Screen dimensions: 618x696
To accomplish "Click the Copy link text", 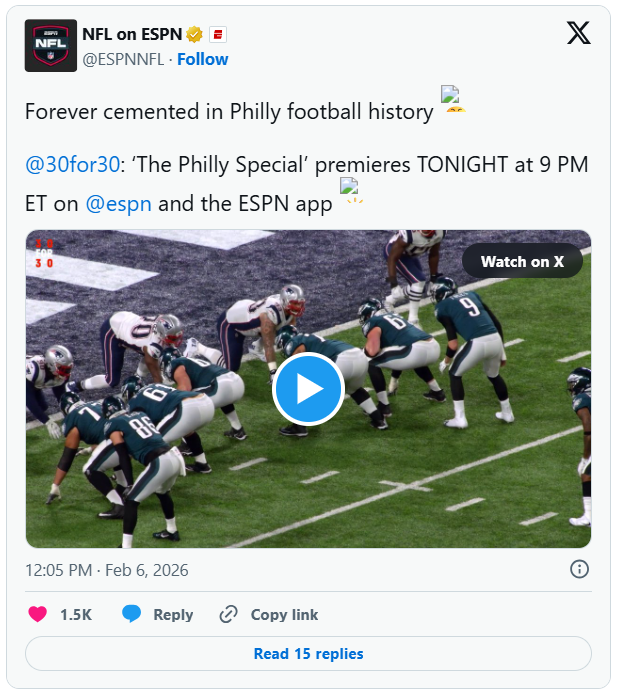I will (284, 614).
